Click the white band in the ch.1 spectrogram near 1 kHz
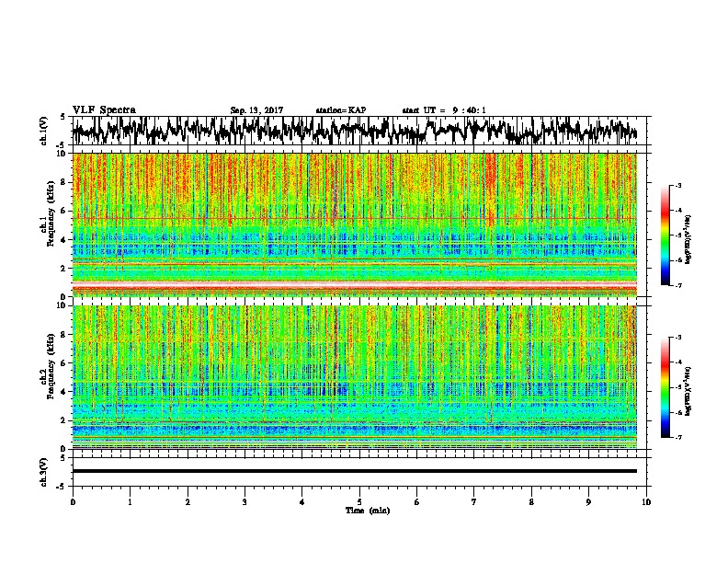This screenshot has height=563, width=728. click(354, 283)
